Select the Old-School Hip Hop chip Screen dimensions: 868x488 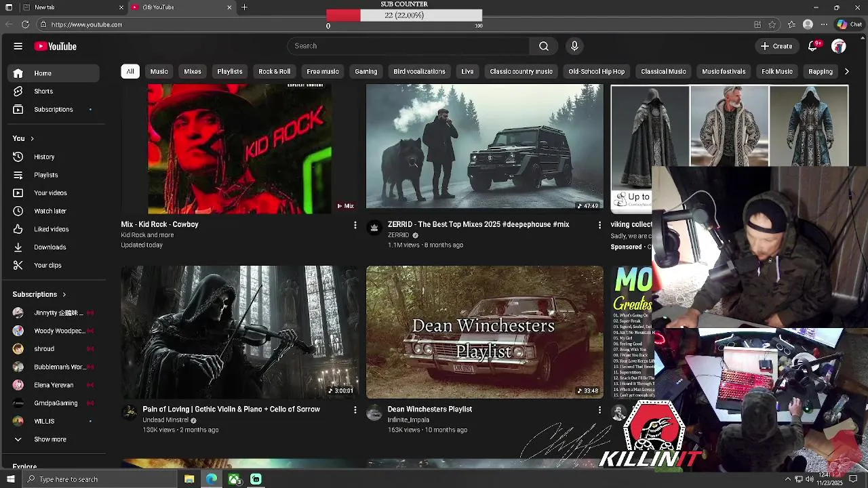tap(597, 71)
